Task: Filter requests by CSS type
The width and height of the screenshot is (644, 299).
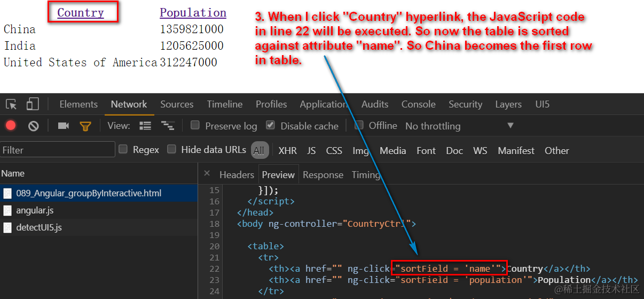Action: tap(334, 151)
